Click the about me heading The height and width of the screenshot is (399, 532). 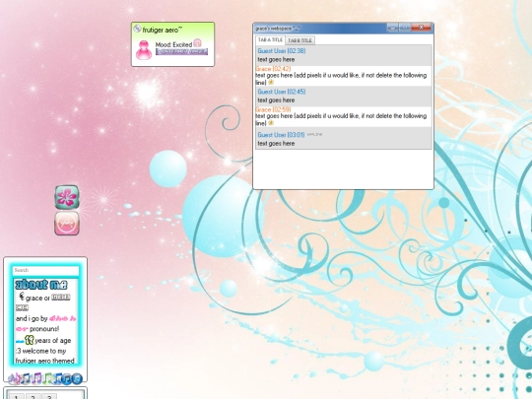click(x=41, y=285)
